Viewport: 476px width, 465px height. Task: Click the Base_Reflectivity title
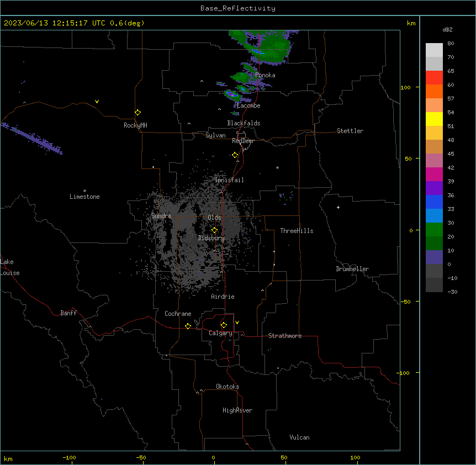pyautogui.click(x=238, y=8)
